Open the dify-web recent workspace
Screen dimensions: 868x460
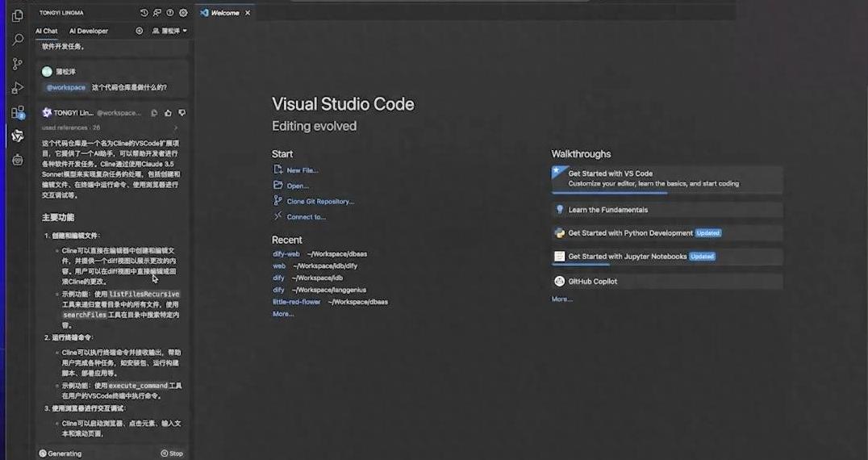(286, 253)
